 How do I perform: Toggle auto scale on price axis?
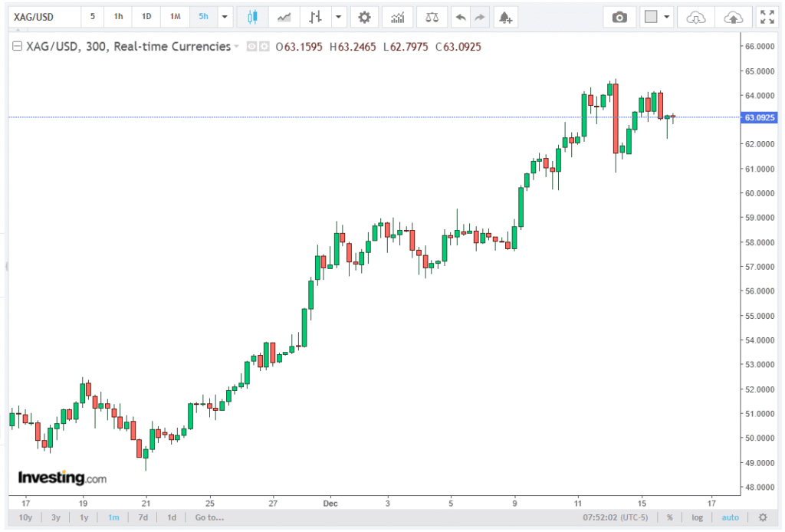click(730, 517)
